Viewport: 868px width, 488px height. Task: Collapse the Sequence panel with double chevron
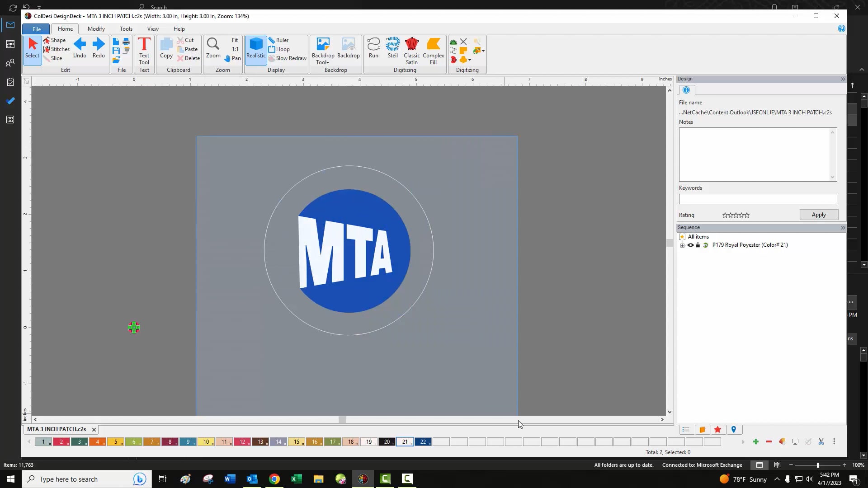pyautogui.click(x=842, y=228)
